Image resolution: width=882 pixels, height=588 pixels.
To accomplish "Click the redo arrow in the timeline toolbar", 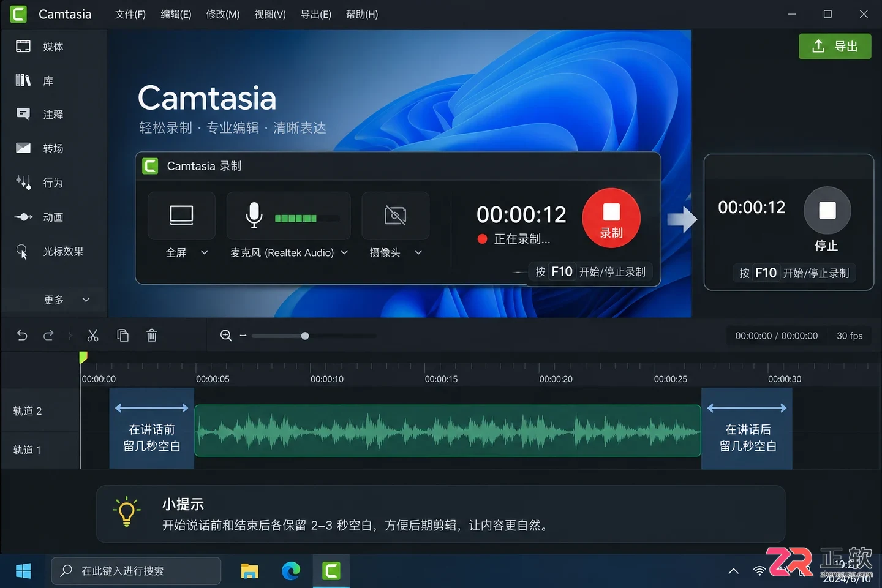I will click(x=48, y=335).
